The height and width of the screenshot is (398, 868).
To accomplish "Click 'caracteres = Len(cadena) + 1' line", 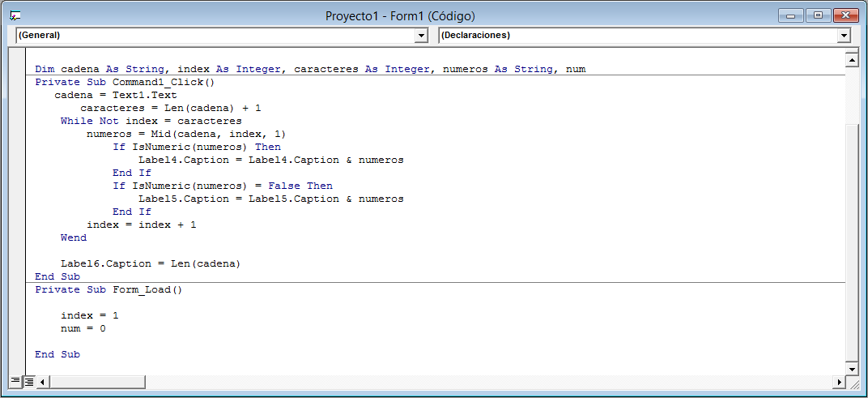I will pyautogui.click(x=171, y=108).
